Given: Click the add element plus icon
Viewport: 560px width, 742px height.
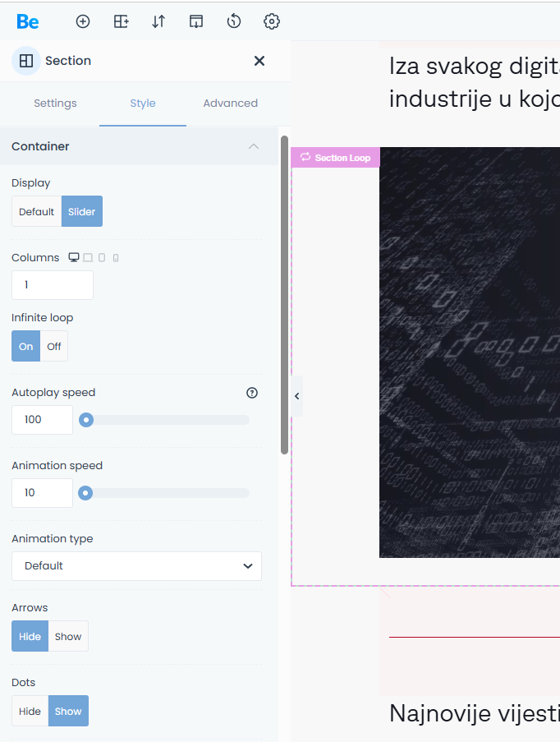Looking at the screenshot, I should coord(83,21).
